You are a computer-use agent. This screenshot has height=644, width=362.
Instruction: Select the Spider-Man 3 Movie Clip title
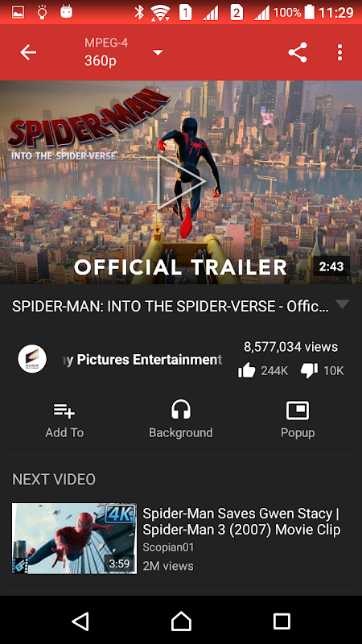click(241, 521)
